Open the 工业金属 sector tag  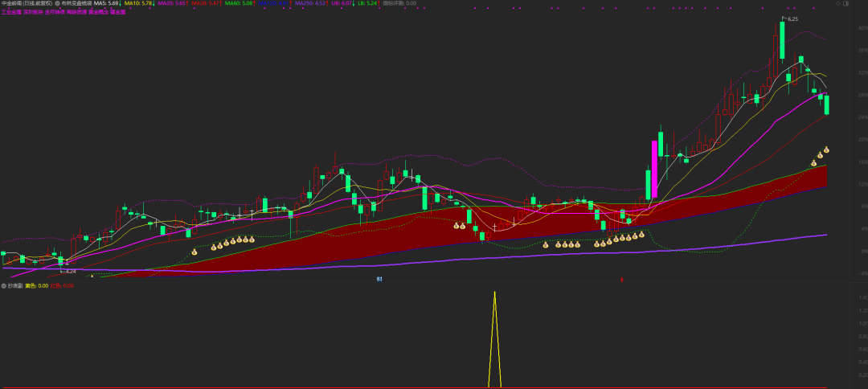coord(11,12)
